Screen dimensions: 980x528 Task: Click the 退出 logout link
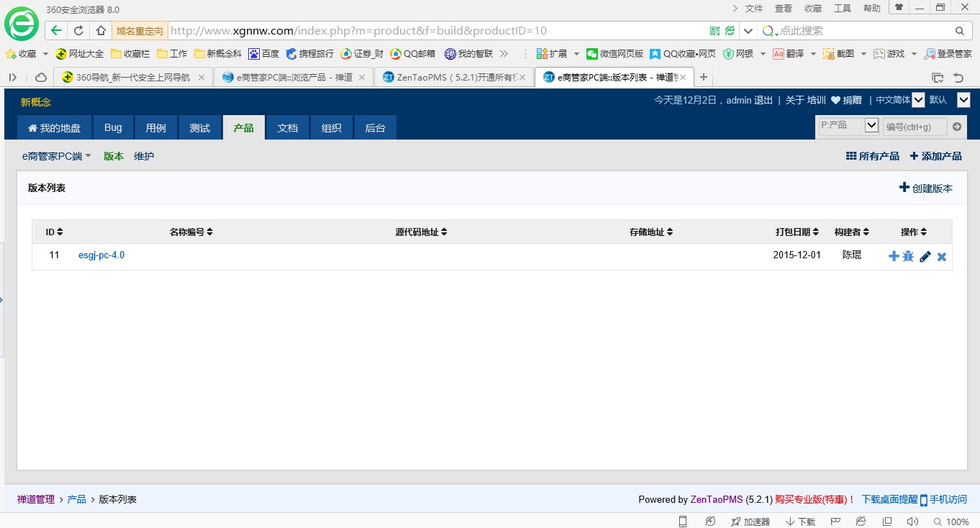[763, 101]
